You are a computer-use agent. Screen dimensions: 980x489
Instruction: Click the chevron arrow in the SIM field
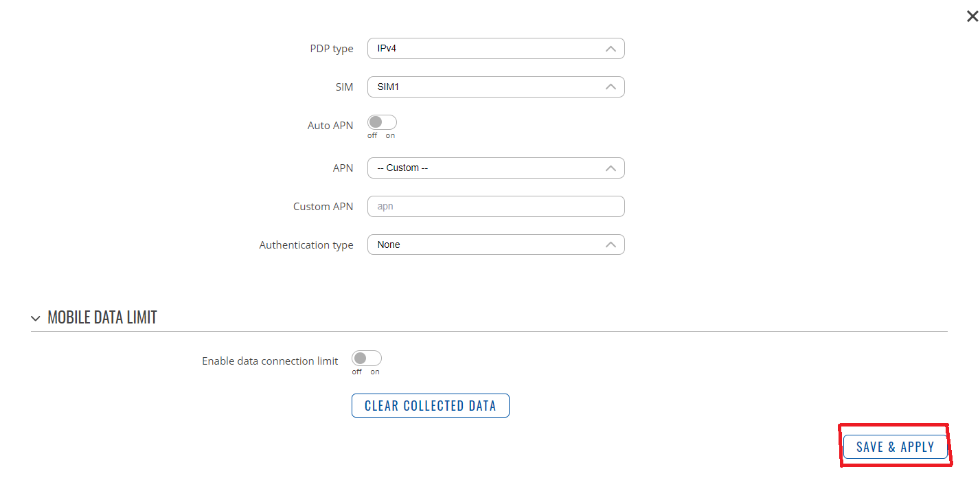(610, 87)
